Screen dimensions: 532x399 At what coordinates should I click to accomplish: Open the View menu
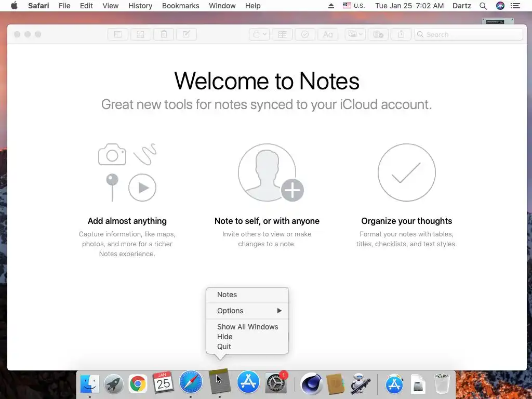pos(111,6)
